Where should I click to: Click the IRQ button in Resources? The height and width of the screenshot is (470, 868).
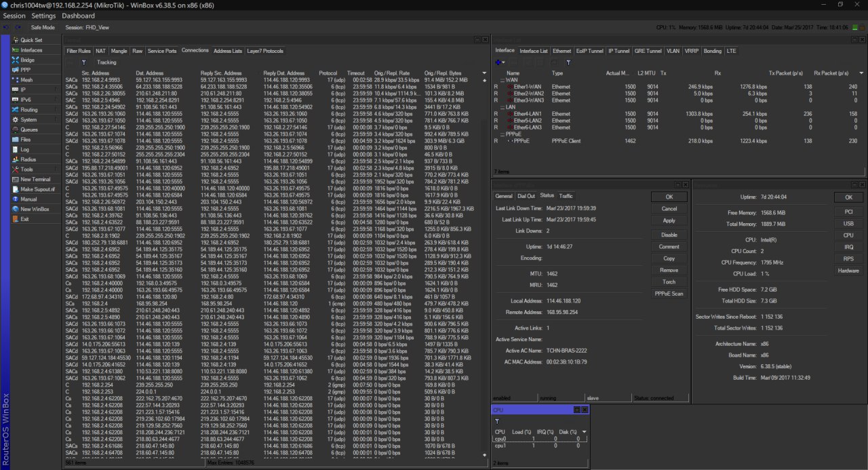(848, 247)
